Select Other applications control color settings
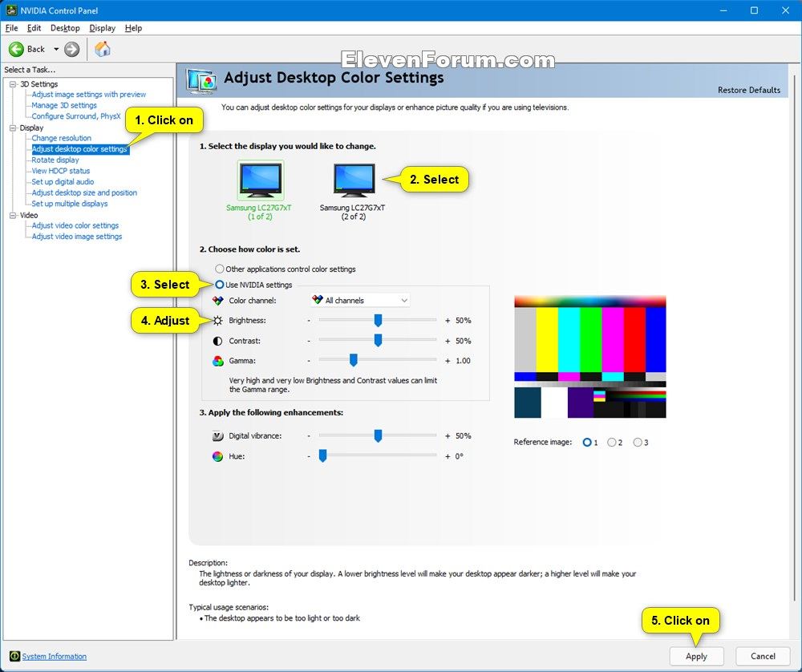 point(219,269)
